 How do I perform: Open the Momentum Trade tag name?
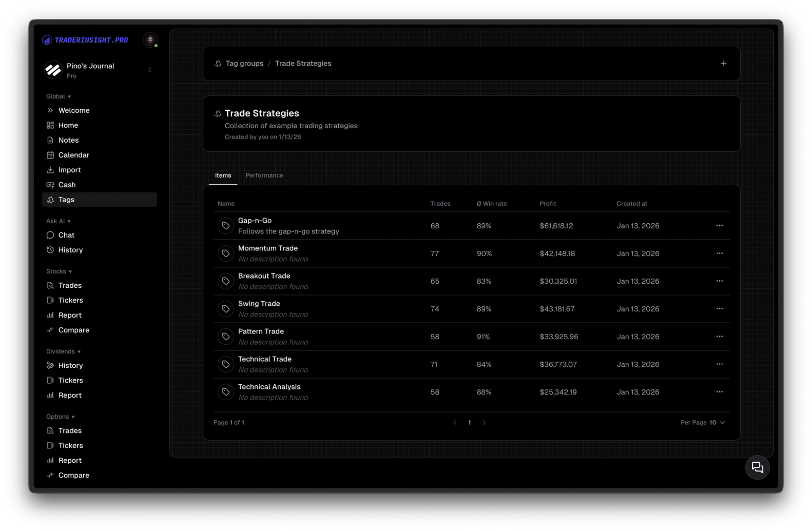pos(267,248)
